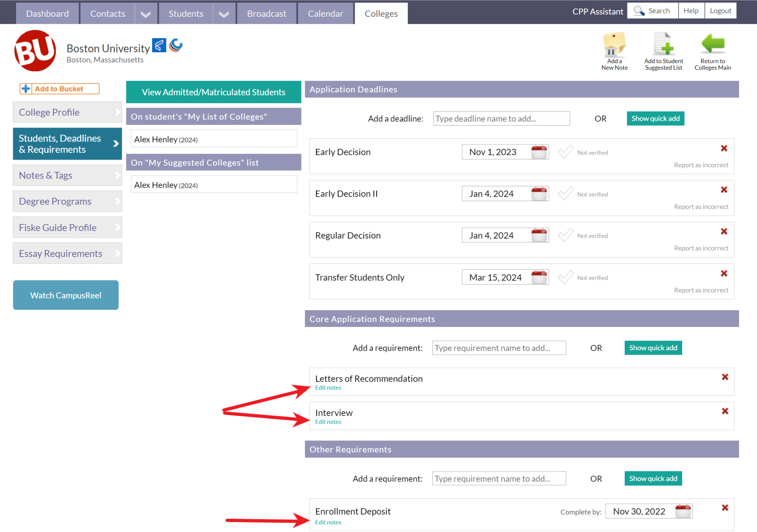757x532 pixels.
Task: Expand the Contacts dropdown arrow
Action: [x=146, y=14]
